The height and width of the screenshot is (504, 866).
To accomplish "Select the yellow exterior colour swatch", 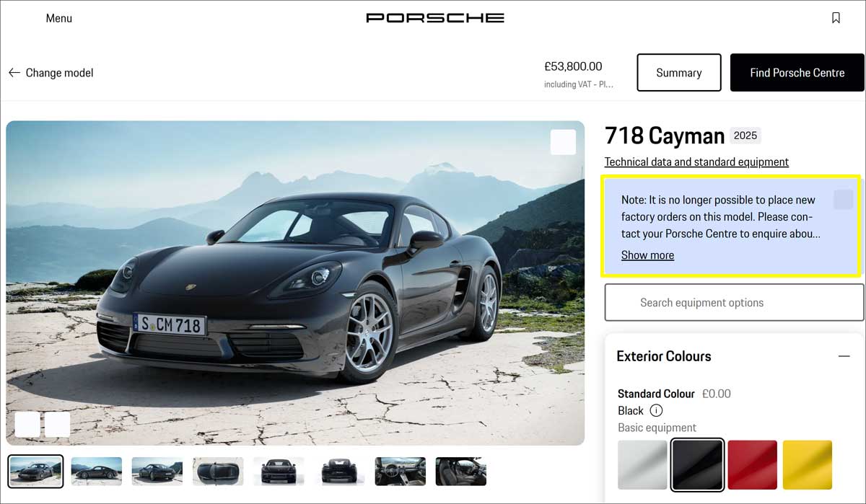I will (807, 465).
